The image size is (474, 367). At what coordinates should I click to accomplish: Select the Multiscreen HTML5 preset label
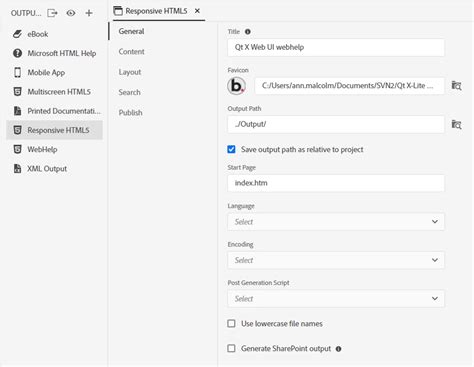[x=59, y=92]
